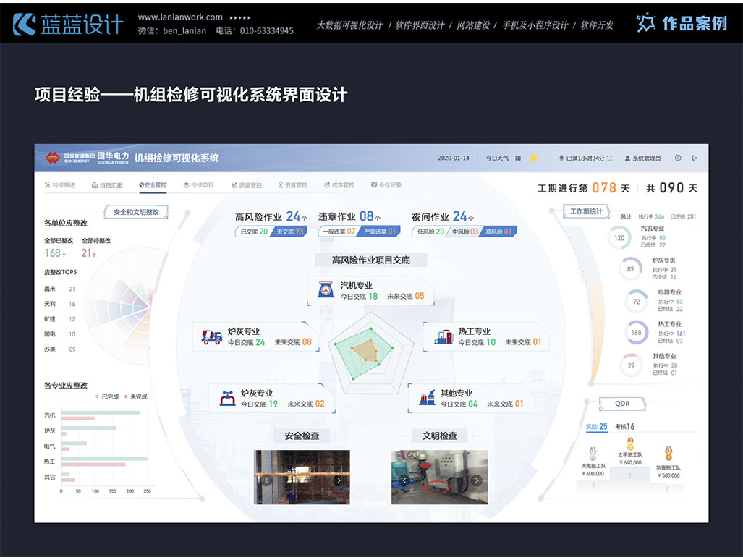743x560 pixels.
Task: Click the gold medal above 太平施工队
Action: click(629, 442)
